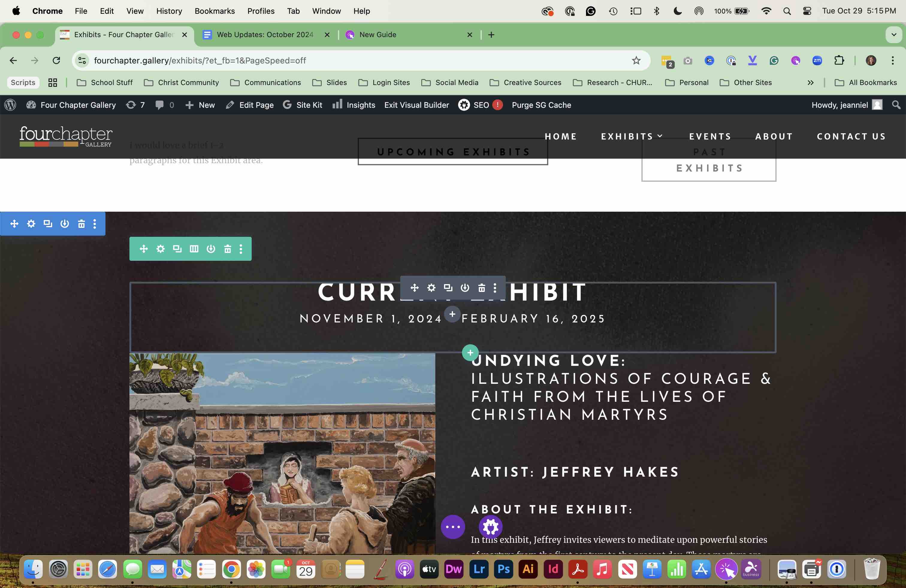The image size is (906, 588).
Task: Open dark module settings gear on heading
Action: coord(431,288)
